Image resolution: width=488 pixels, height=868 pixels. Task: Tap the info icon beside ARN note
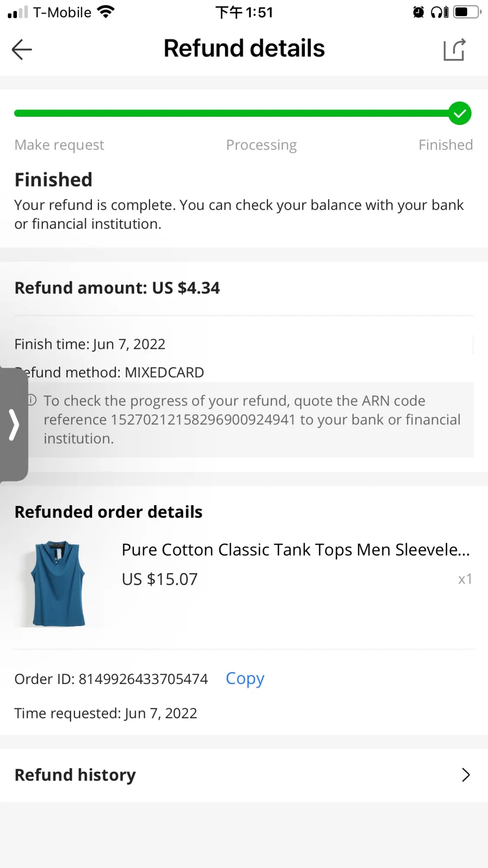click(32, 400)
